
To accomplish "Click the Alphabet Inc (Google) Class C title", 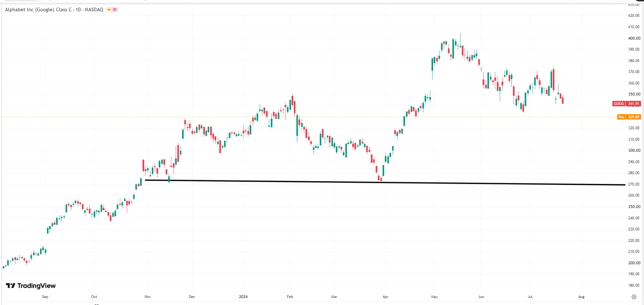I will point(39,9).
